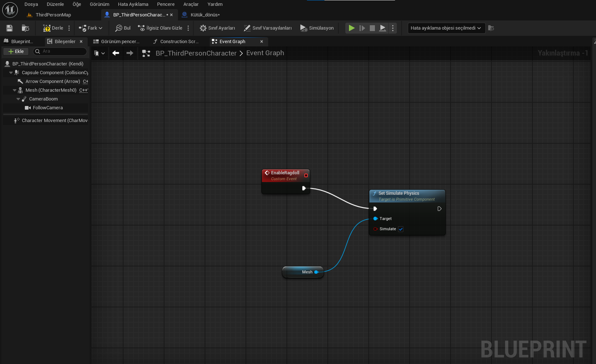Click the Mesh variable output pin

click(x=316, y=272)
